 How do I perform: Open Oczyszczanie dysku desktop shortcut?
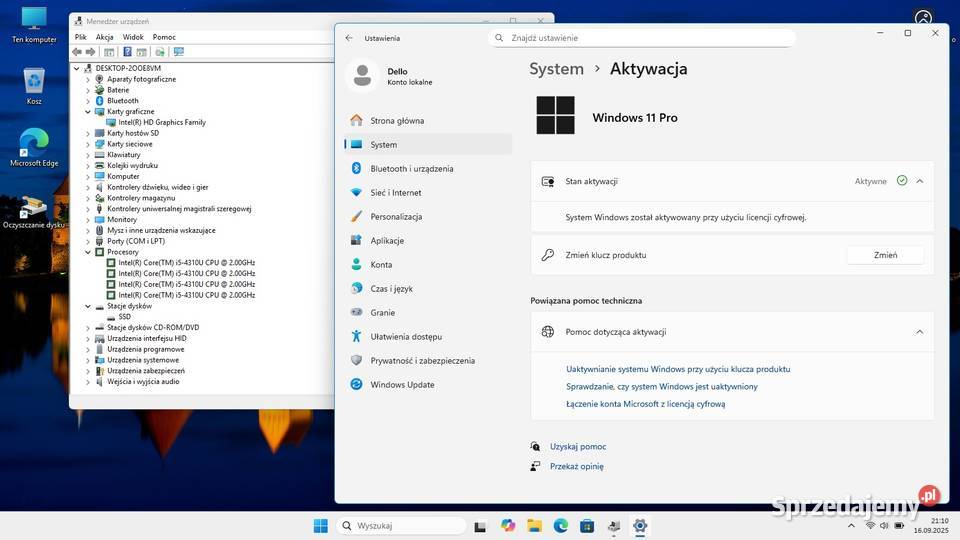[34, 212]
